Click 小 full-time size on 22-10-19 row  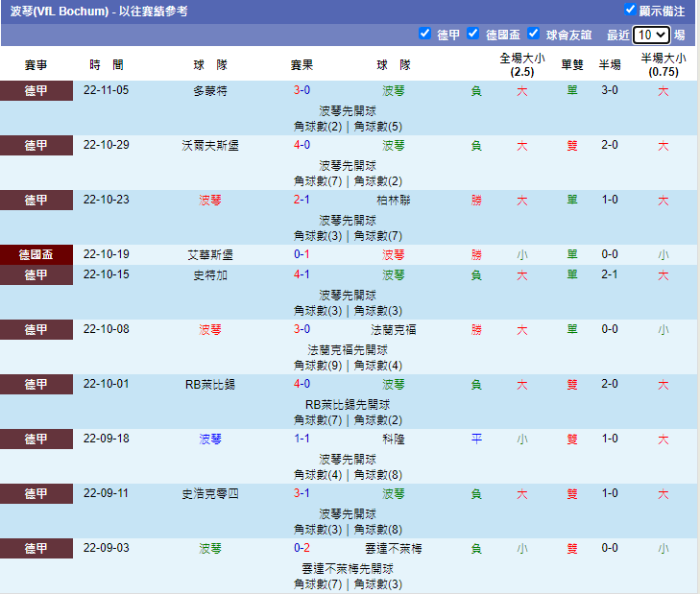pyautogui.click(x=521, y=255)
